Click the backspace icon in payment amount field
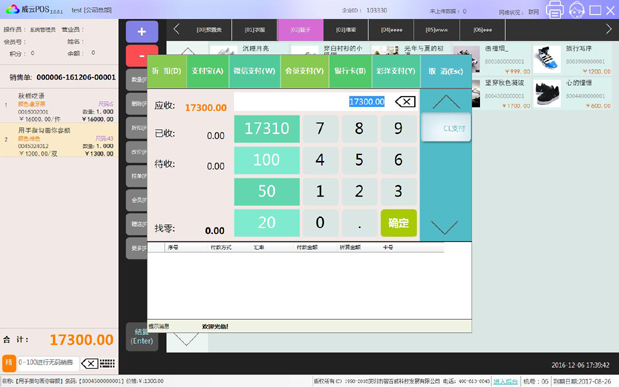The height and width of the screenshot is (387, 619). point(405,102)
